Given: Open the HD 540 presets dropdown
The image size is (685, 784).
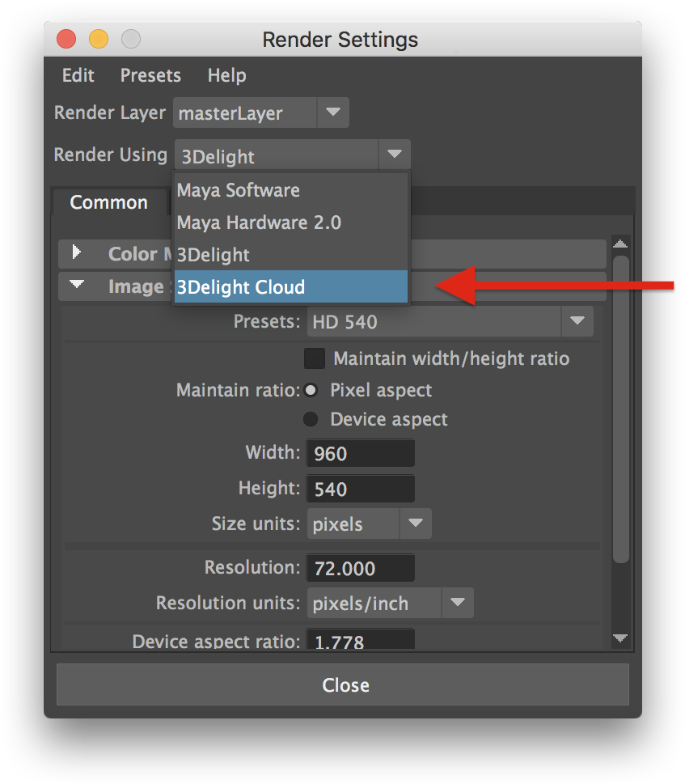Looking at the screenshot, I should pyautogui.click(x=577, y=321).
